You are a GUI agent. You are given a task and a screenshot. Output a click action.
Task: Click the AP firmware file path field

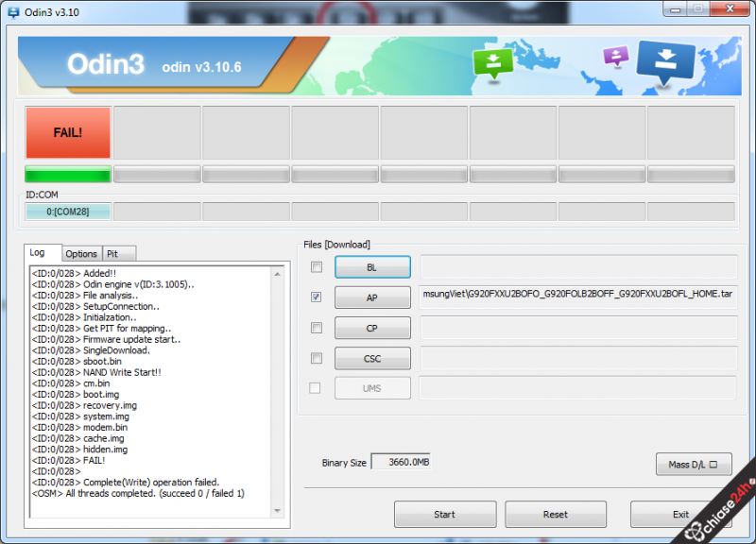[578, 297]
